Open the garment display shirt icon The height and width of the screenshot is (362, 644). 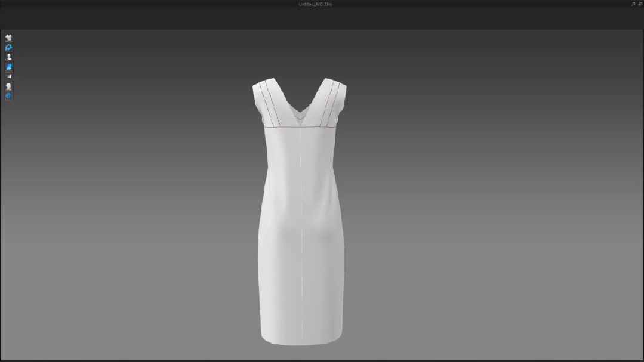click(8, 38)
